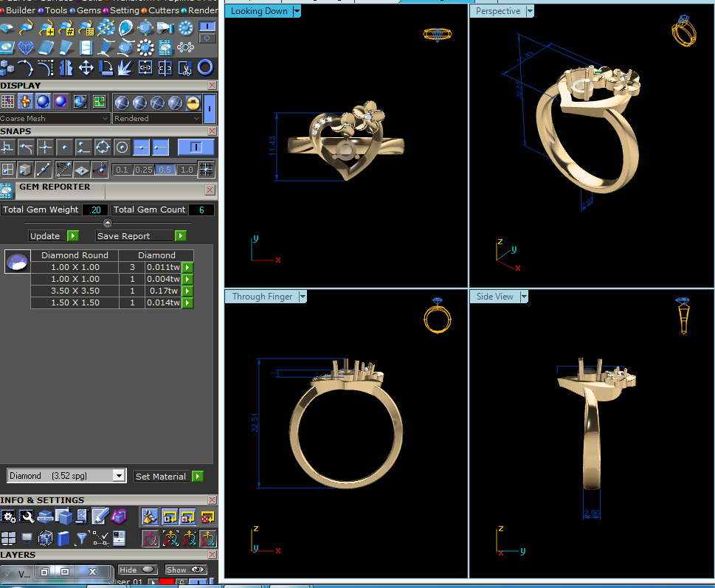
Task: Open the Rendered display mode dropdown
Action: click(157, 118)
